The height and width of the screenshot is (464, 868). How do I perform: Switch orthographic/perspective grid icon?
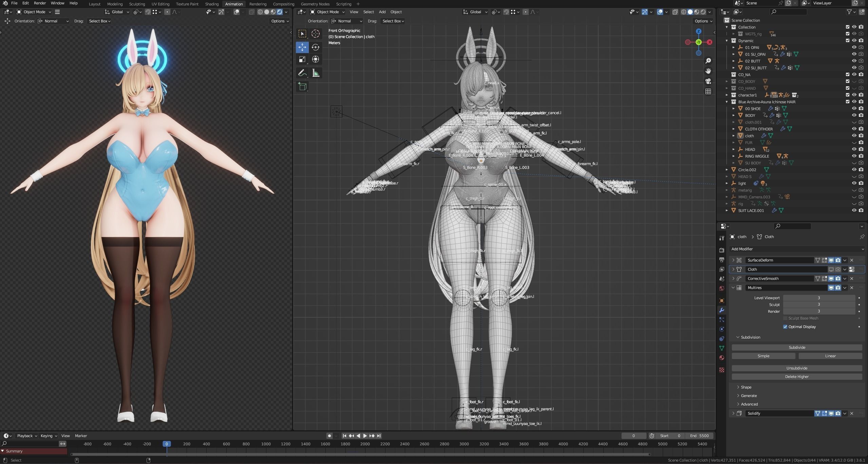(x=708, y=91)
